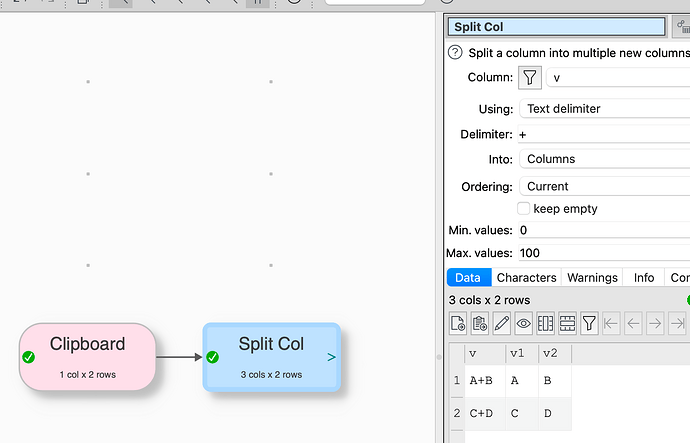Image resolution: width=690 pixels, height=443 pixels.
Task: Click the export data to file icon
Action: pyautogui.click(x=458, y=323)
